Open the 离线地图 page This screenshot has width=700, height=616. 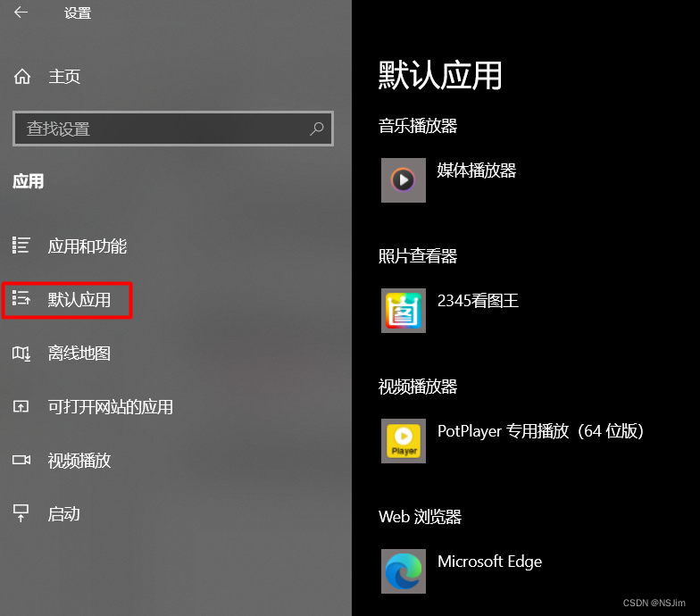79,354
